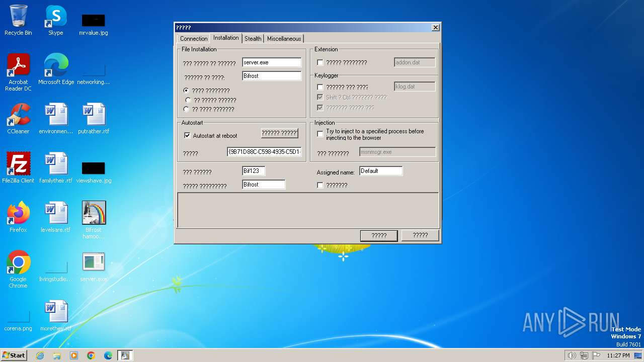This screenshot has height=362, width=644.
Task: Close the settings dialog
Action: pyautogui.click(x=436, y=28)
